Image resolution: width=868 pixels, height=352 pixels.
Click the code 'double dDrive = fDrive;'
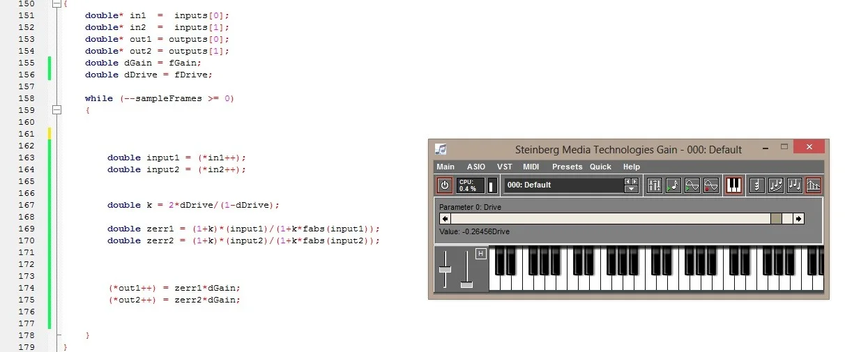(149, 75)
